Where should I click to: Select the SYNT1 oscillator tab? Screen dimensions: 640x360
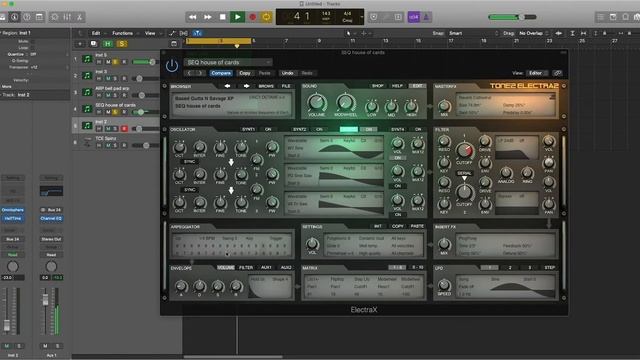(248, 129)
